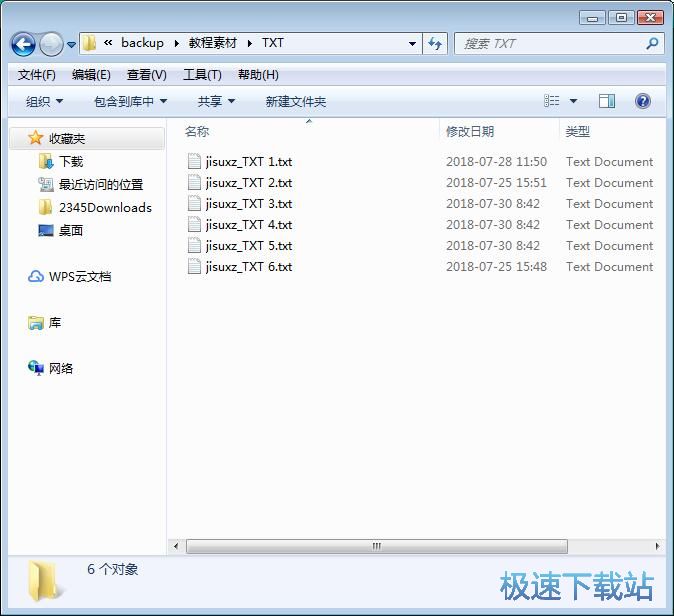Click the search magnifier icon
The width and height of the screenshot is (674, 616).
[653, 43]
